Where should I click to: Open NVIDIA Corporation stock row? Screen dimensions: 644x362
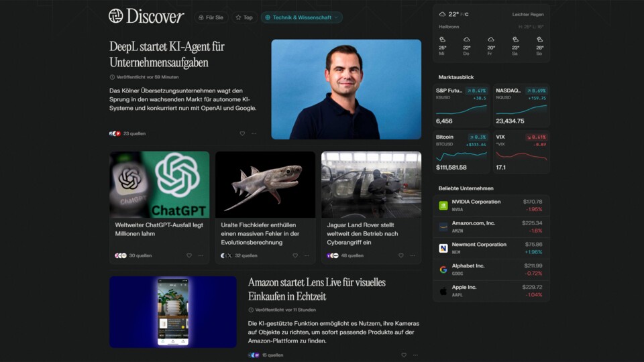click(491, 205)
